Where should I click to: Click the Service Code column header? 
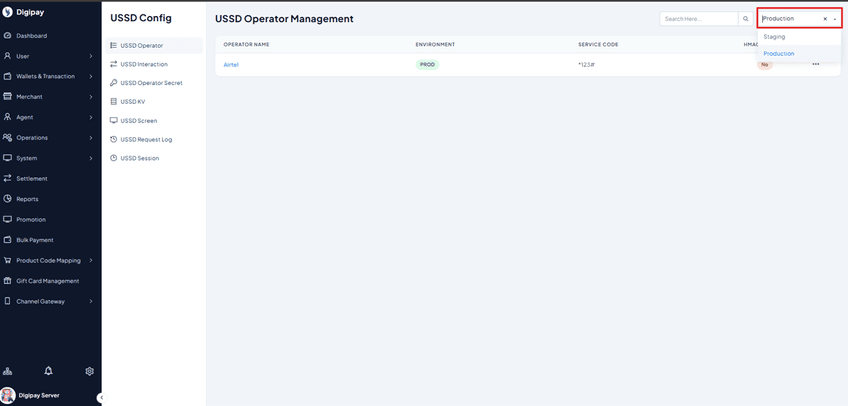[598, 44]
